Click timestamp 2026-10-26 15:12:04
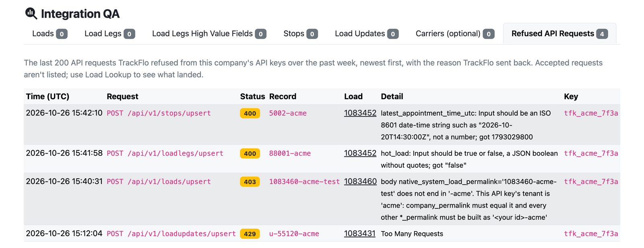This screenshot has width=644, height=248. (x=64, y=233)
